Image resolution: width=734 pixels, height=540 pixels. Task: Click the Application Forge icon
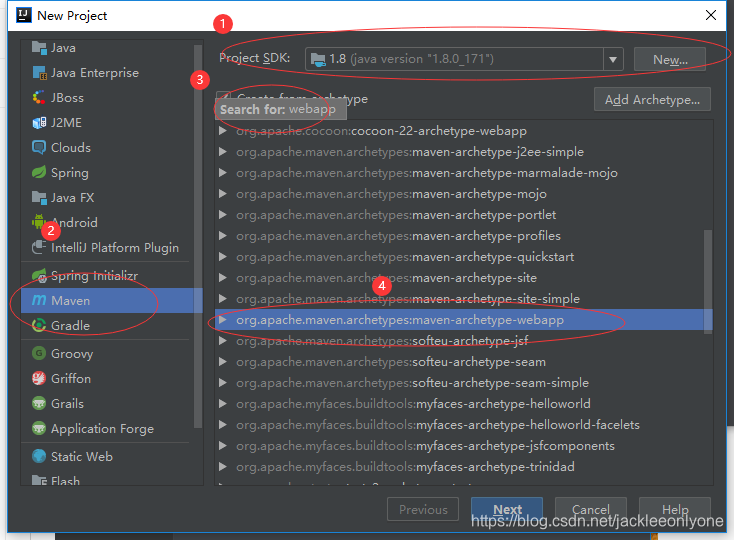click(x=39, y=428)
